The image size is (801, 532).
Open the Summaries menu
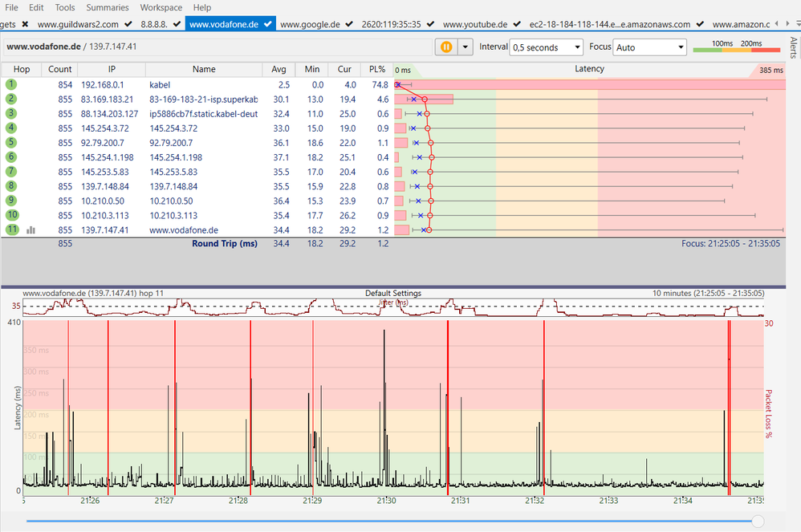point(108,7)
